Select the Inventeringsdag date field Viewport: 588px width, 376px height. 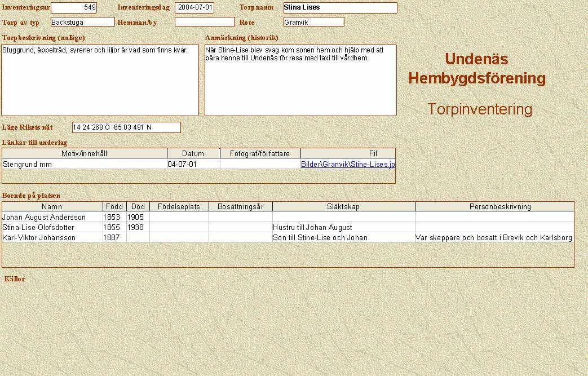point(194,8)
